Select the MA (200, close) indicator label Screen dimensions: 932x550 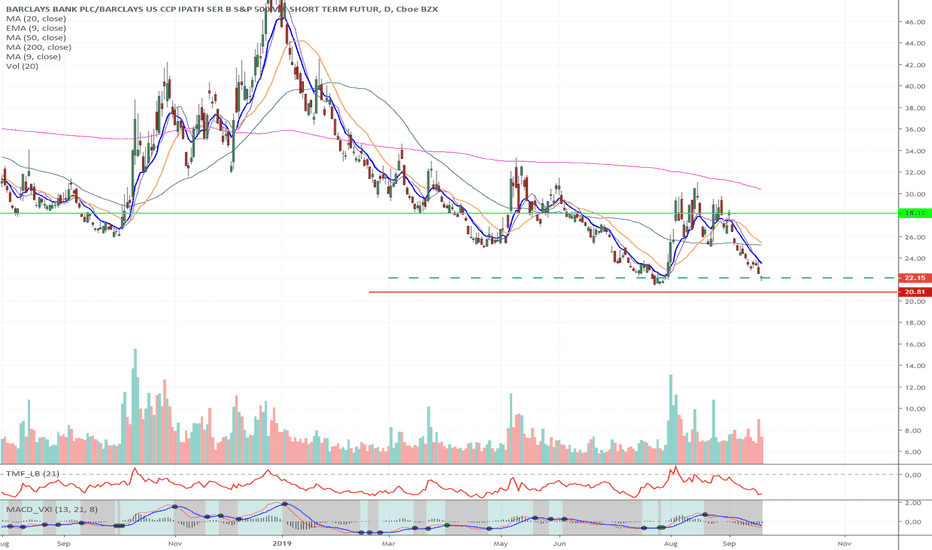[x=39, y=47]
